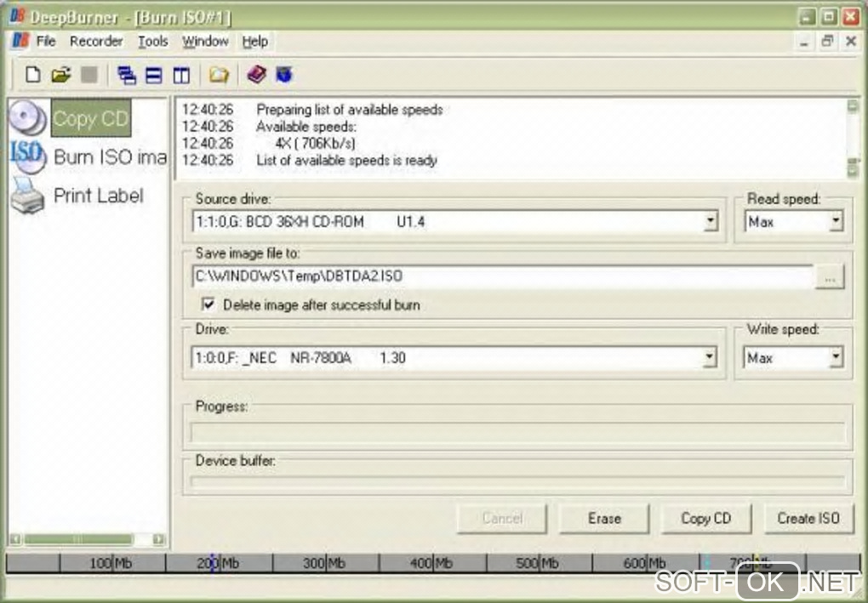
Task: Select the Print Label sidebar item
Action: (98, 196)
